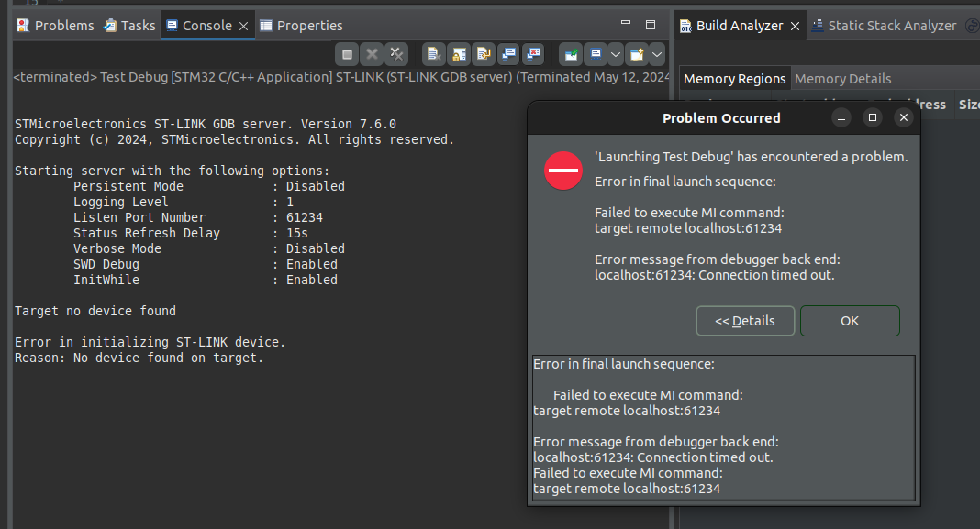Pin the Console view
980x529 pixels.
[x=571, y=53]
